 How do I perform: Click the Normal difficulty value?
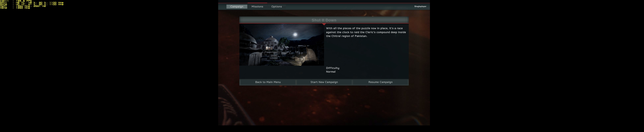point(331,72)
